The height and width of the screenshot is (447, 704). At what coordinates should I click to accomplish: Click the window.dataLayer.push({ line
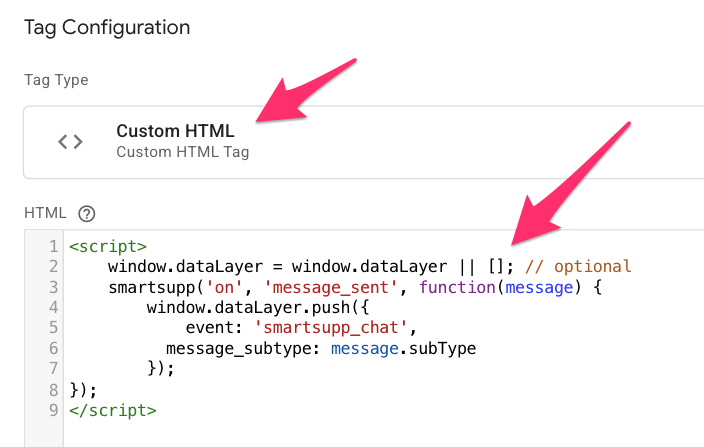click(258, 307)
